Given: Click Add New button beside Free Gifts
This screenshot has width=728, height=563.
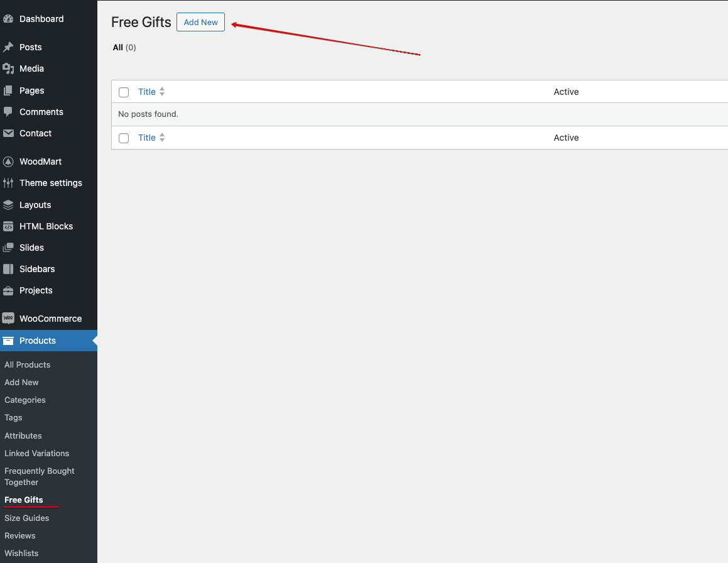Looking at the screenshot, I should pyautogui.click(x=200, y=22).
